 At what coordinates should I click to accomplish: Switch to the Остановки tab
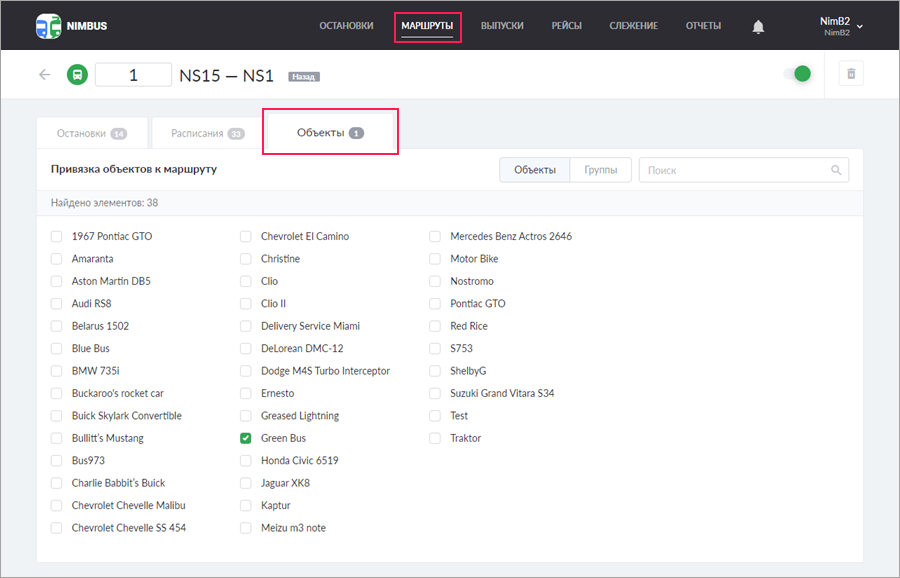click(x=91, y=133)
